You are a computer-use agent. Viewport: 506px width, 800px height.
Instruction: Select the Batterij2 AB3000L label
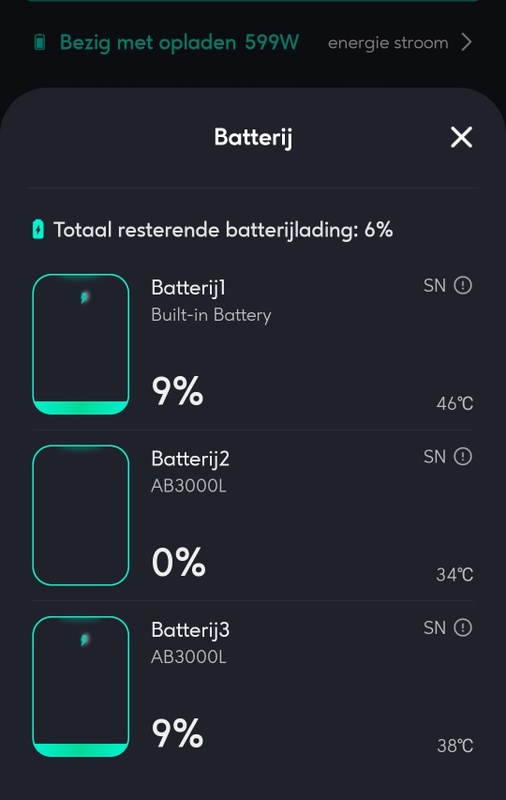coord(188,486)
